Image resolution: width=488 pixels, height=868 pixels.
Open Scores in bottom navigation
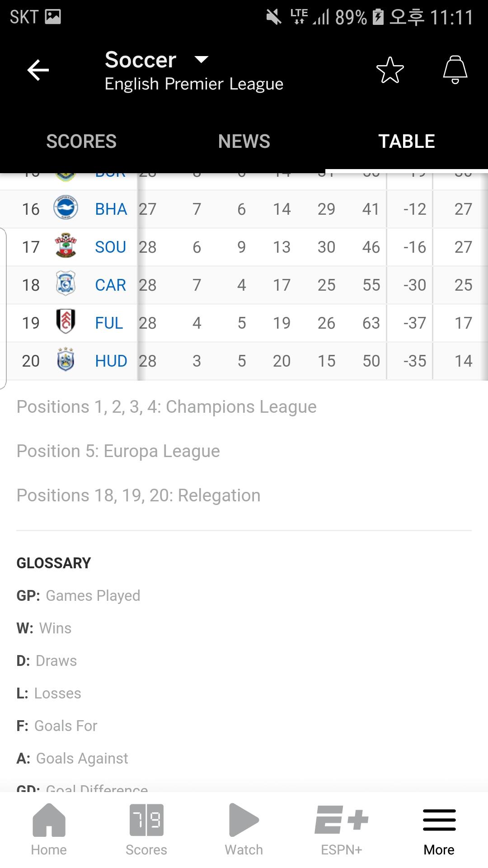click(x=146, y=829)
